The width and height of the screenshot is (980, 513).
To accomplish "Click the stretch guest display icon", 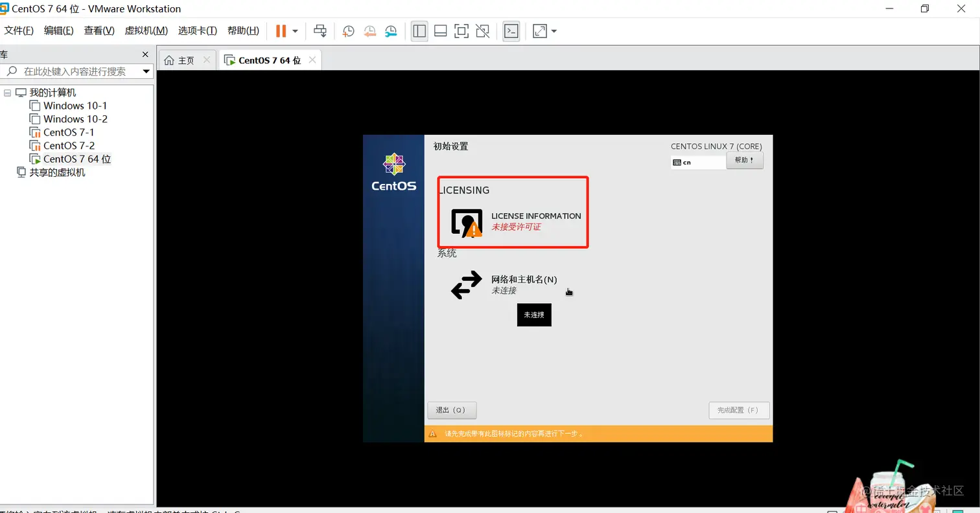I will pos(540,31).
